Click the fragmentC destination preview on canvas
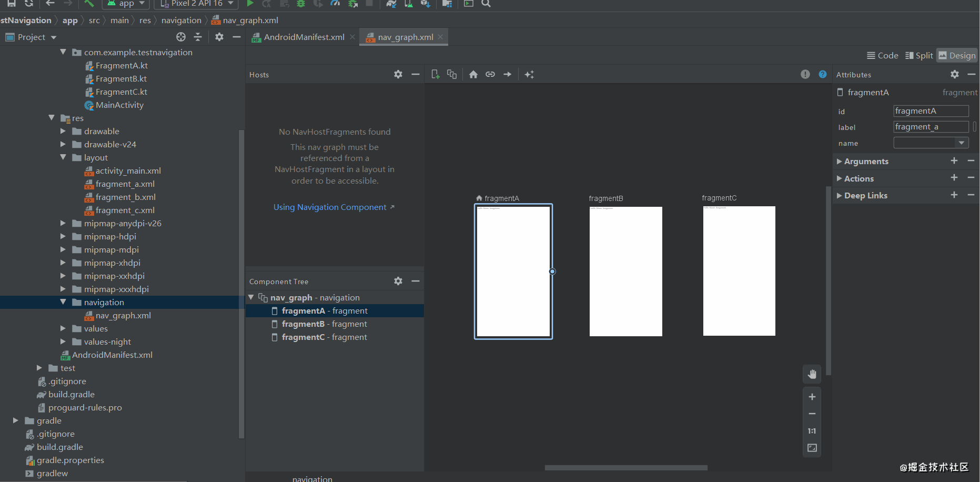Viewport: 980px width, 482px height. pos(739,271)
